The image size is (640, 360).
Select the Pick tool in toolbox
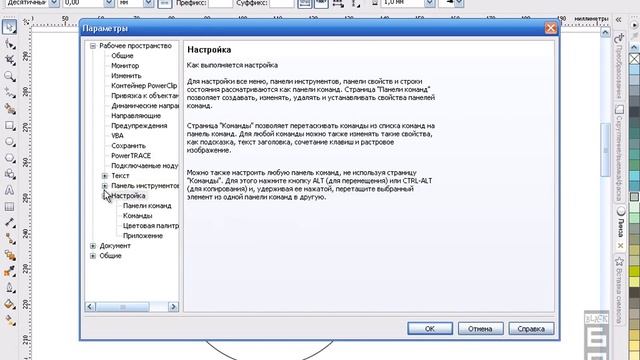pyautogui.click(x=9, y=27)
